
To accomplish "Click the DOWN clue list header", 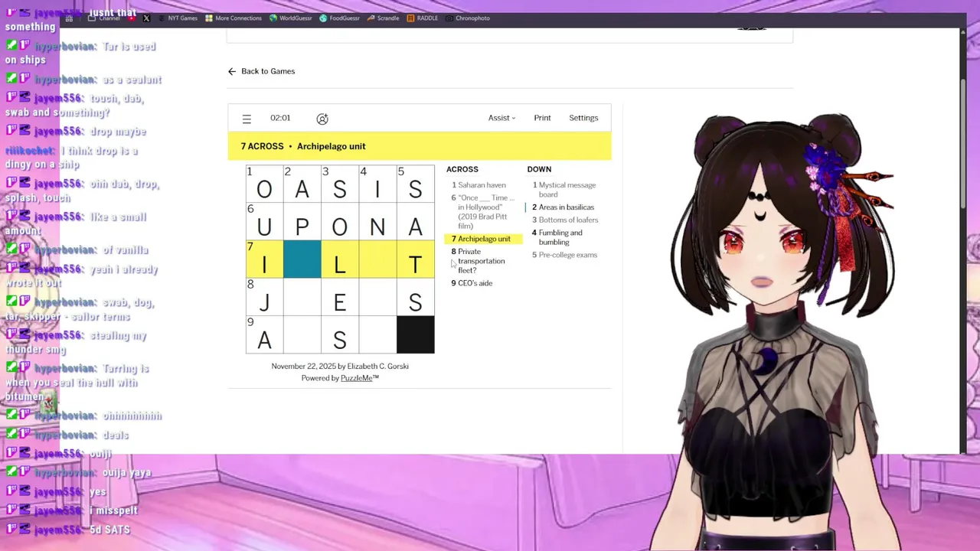I will click(539, 169).
